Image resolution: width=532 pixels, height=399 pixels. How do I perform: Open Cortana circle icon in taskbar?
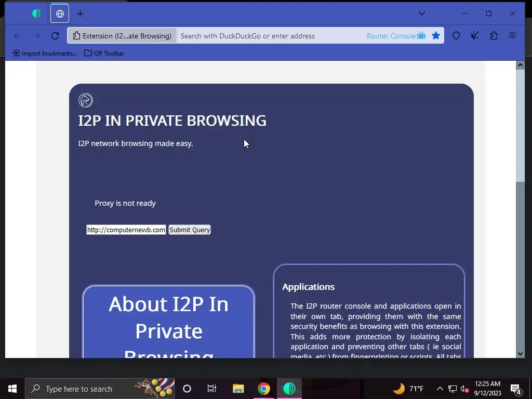(187, 389)
